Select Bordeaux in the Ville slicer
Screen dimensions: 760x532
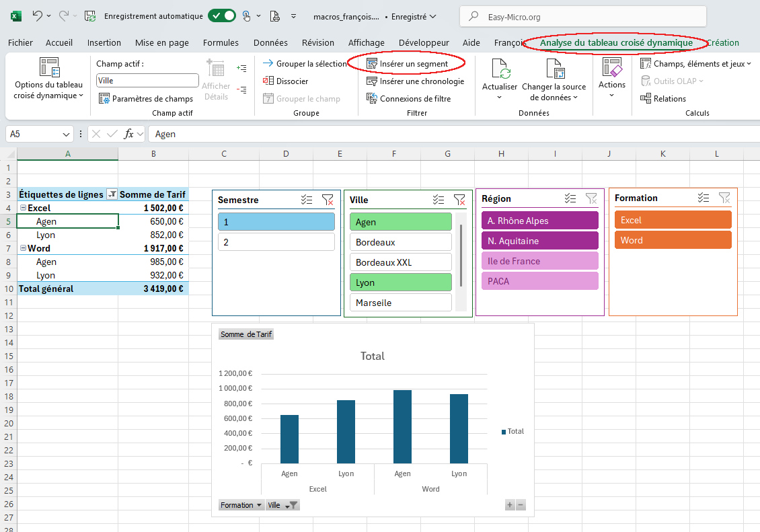click(x=400, y=242)
